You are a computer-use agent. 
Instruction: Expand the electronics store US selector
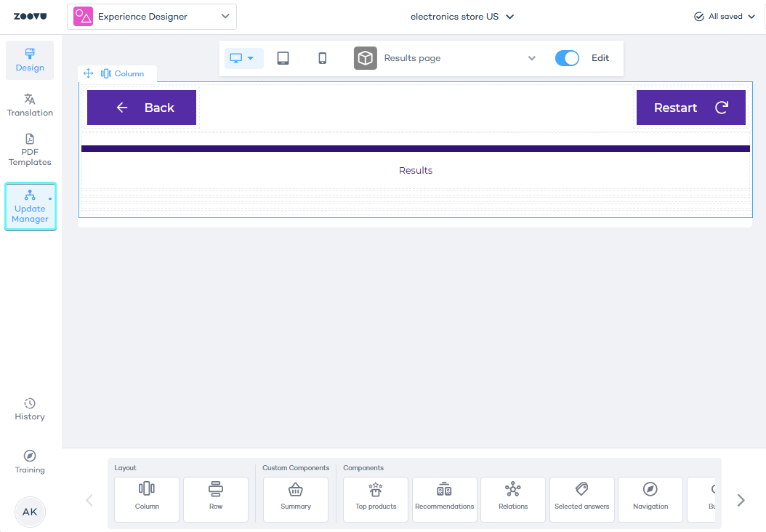[x=462, y=17]
